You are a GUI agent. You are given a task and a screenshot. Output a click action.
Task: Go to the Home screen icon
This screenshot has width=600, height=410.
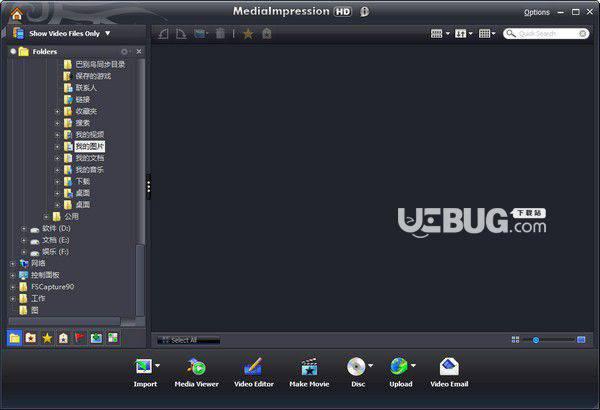point(16,14)
